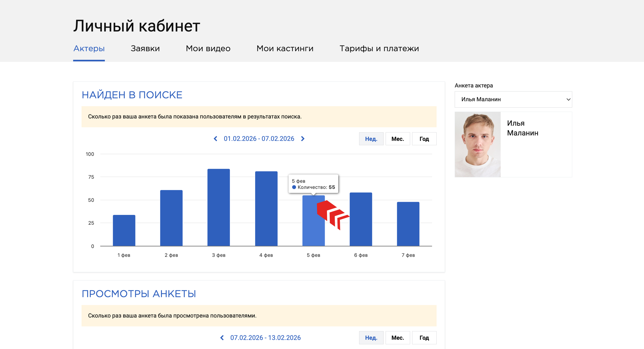
Task: Click the 3 фев bar in chart
Action: [x=219, y=207]
